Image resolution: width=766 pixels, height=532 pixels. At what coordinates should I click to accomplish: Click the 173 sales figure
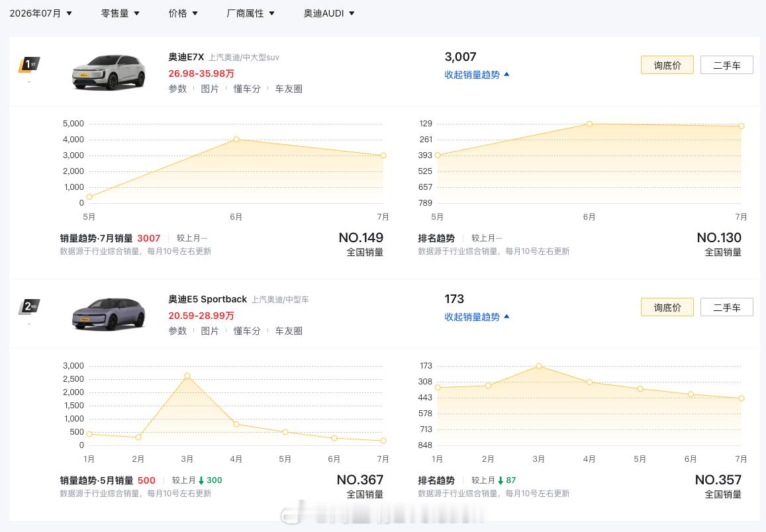click(454, 299)
